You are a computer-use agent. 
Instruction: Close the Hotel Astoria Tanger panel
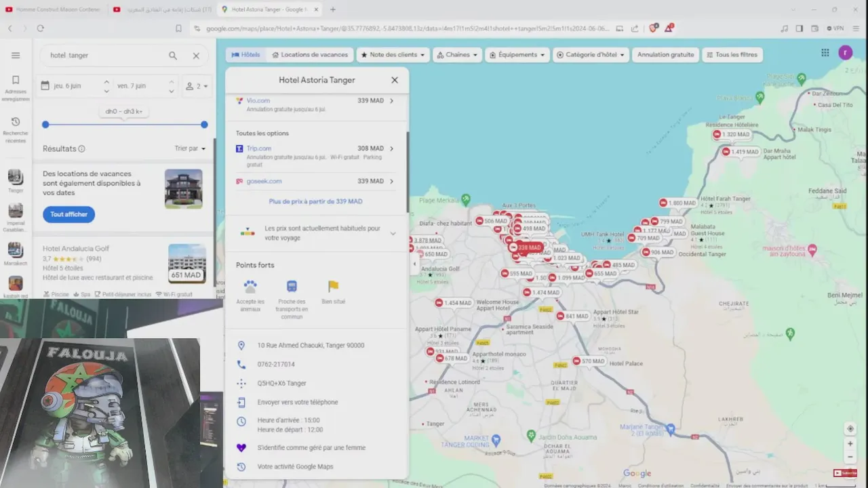(395, 80)
